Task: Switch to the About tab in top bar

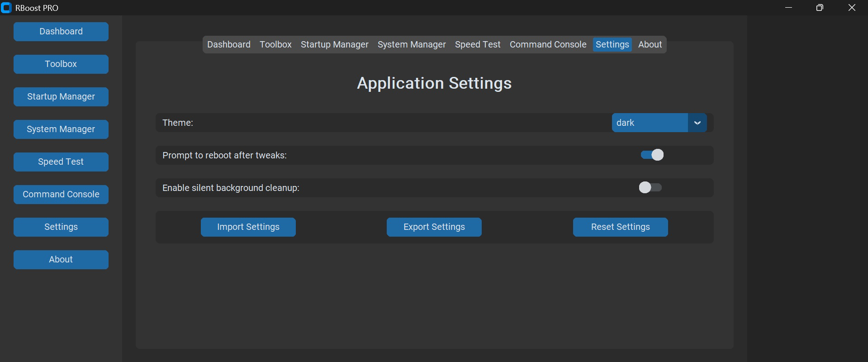Action: (650, 44)
